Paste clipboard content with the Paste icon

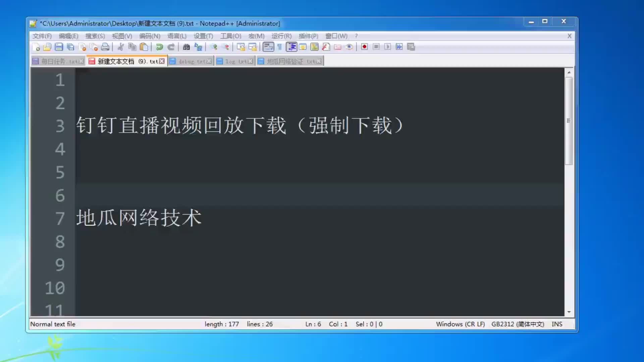[144, 47]
